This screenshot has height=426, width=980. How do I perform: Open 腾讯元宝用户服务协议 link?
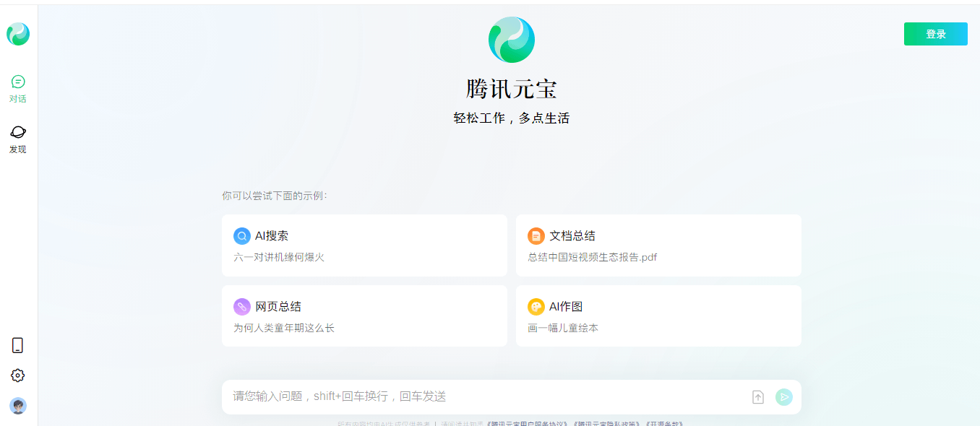(x=527, y=422)
